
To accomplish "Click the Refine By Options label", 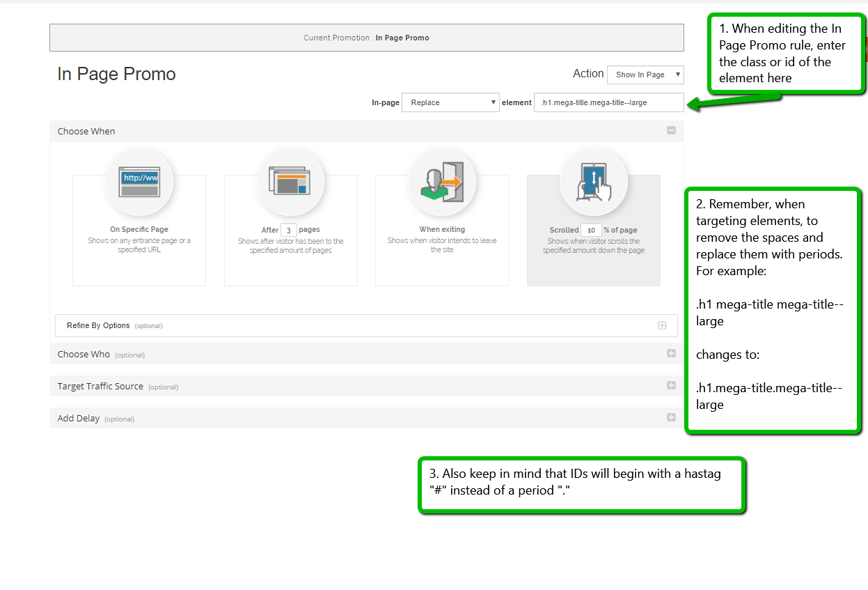I will [98, 325].
